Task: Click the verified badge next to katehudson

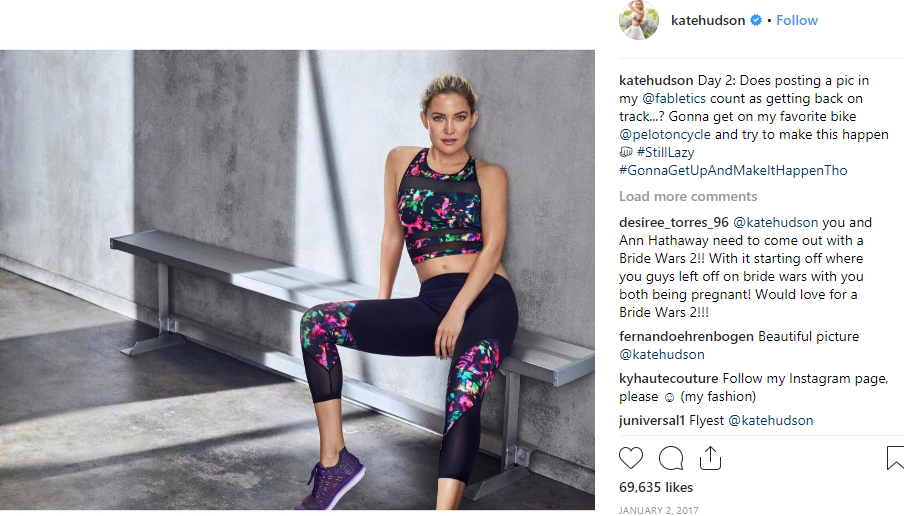Action: [x=756, y=20]
